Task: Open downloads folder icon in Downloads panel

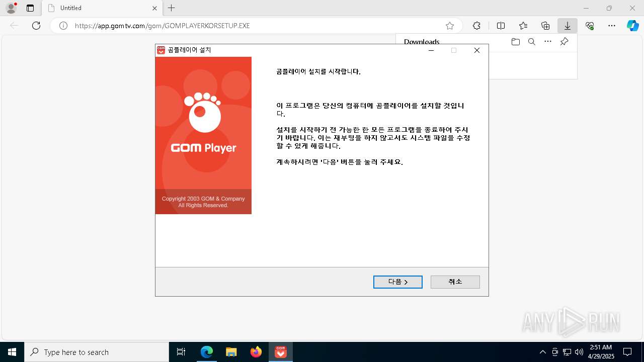Action: coord(516,42)
